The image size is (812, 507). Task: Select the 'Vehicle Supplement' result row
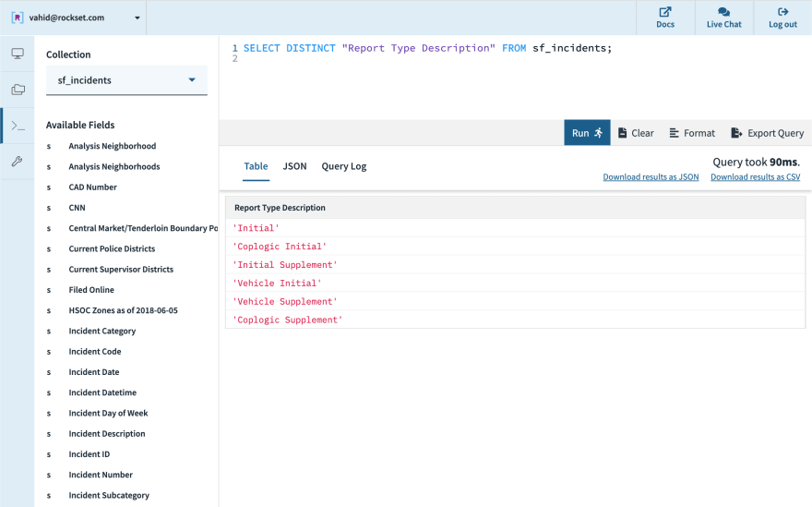515,302
